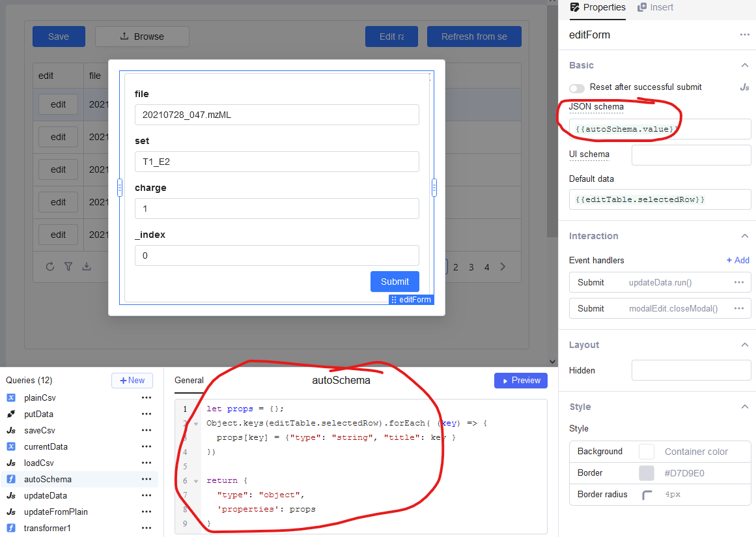Open the Background container color swatch
This screenshot has height=537, width=756.
(x=647, y=451)
